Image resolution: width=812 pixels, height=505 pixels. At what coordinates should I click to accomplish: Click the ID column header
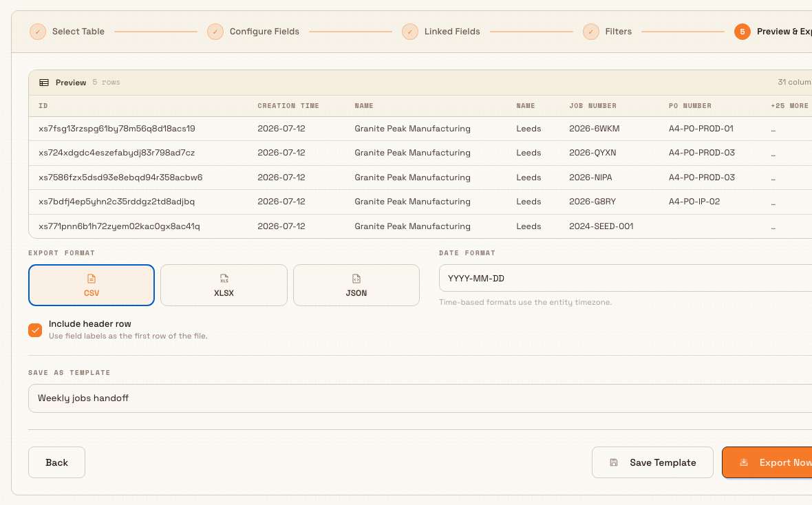click(x=43, y=106)
